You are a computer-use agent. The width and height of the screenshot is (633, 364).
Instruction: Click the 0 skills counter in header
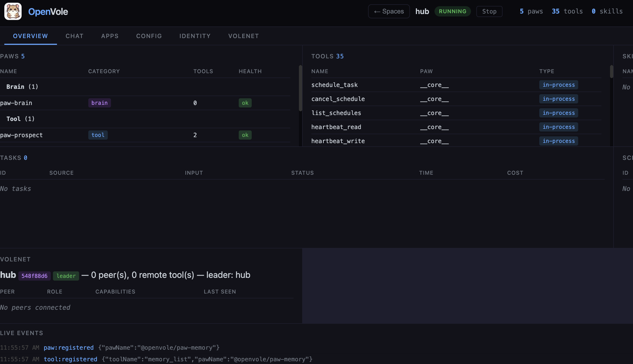(607, 11)
